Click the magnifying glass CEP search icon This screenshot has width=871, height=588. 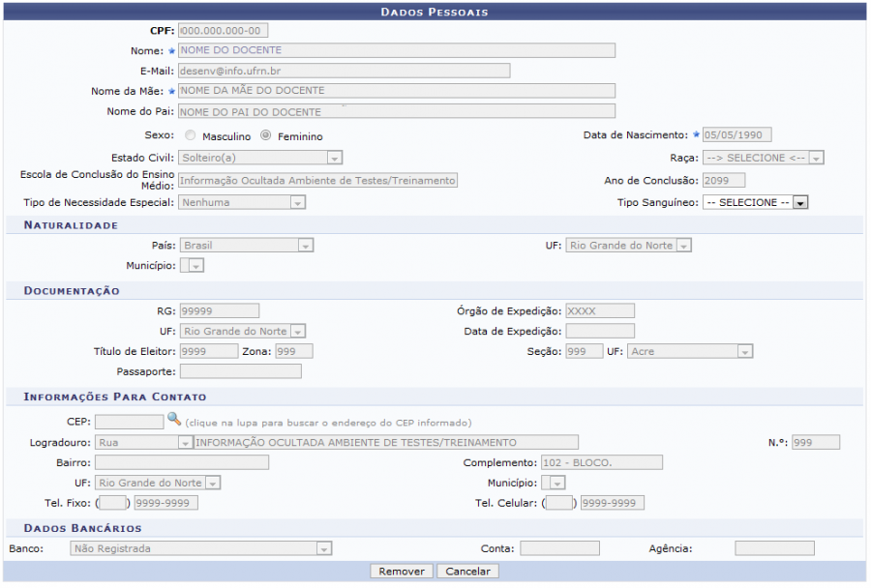(x=174, y=420)
